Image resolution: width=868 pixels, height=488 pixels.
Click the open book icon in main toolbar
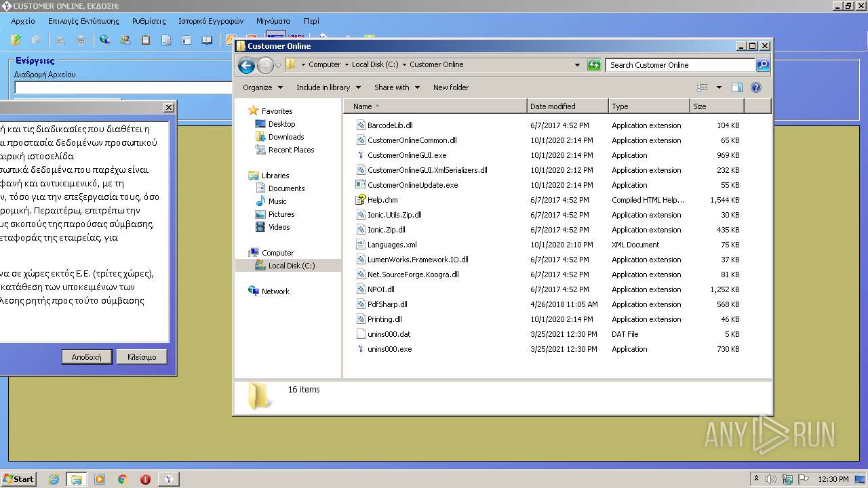[207, 40]
